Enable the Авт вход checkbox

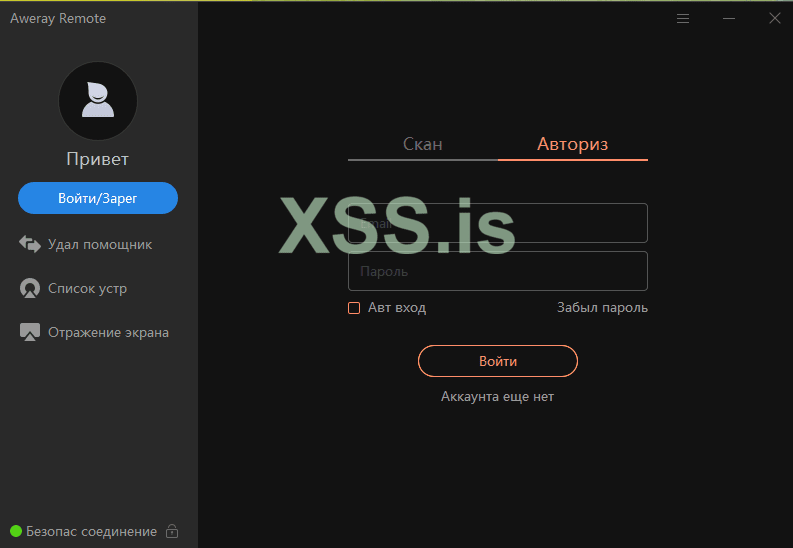pos(354,308)
